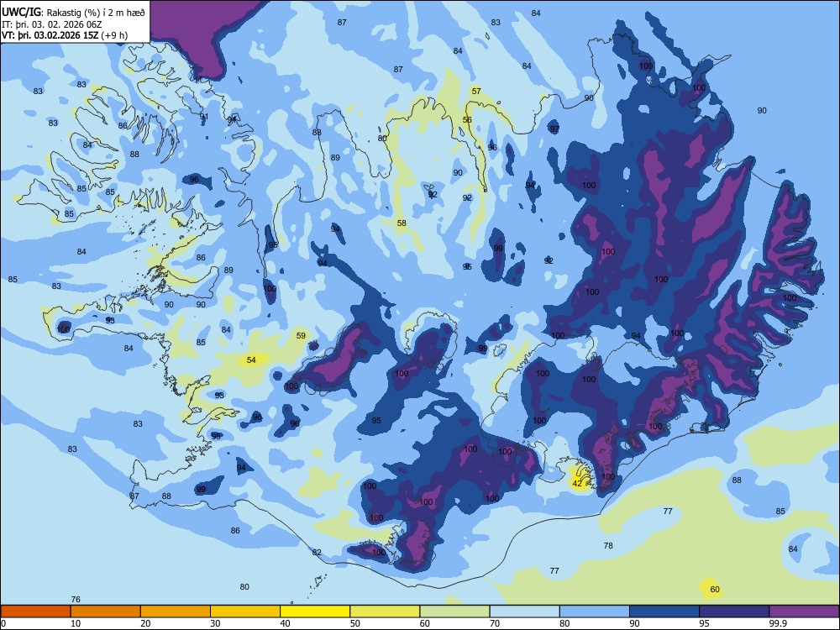Click the map title 'UWC/IG: Rakastig (%) í 2 m hæð'

73,13
